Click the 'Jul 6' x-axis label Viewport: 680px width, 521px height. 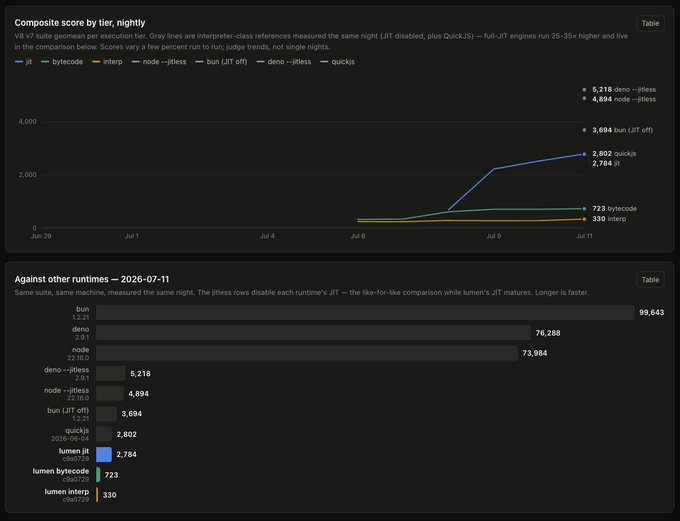coord(358,236)
